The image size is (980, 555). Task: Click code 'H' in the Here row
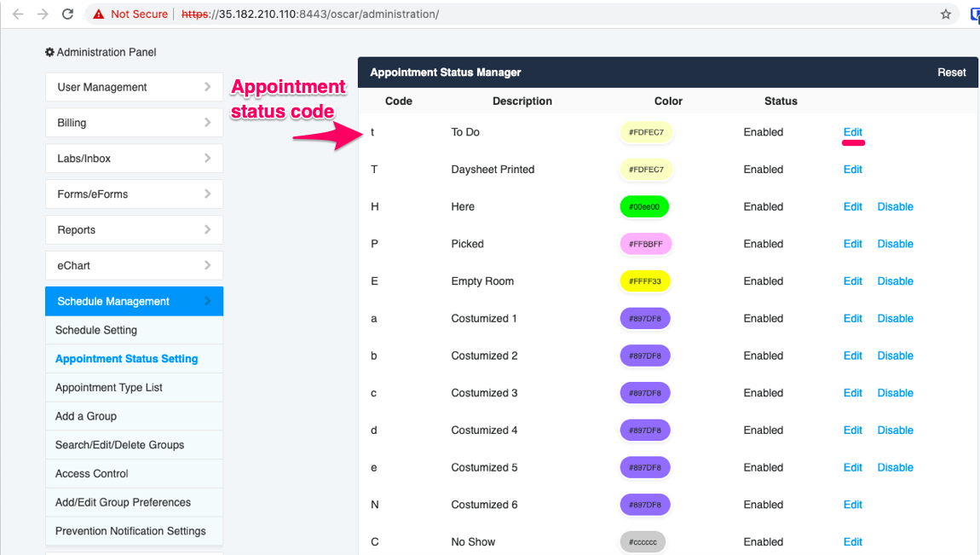point(375,207)
